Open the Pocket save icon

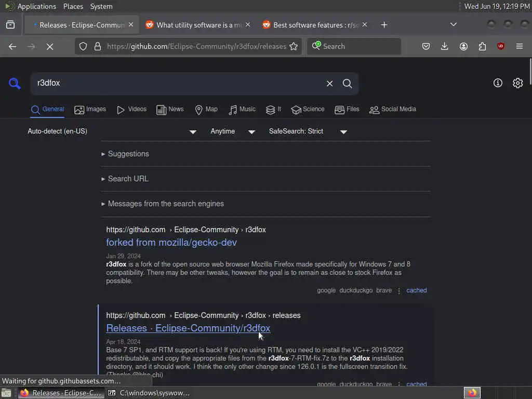click(x=426, y=46)
